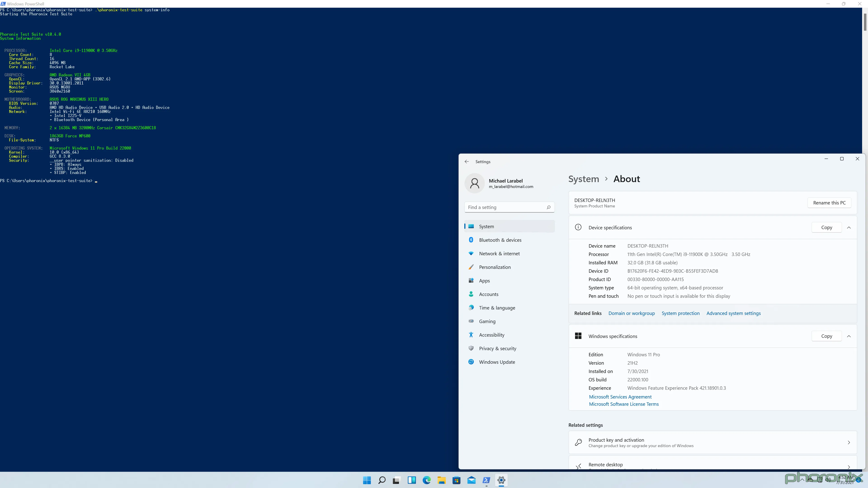Viewport: 868px width, 488px height.
Task: Open the Microsoft Services Agreement link
Action: click(x=620, y=397)
